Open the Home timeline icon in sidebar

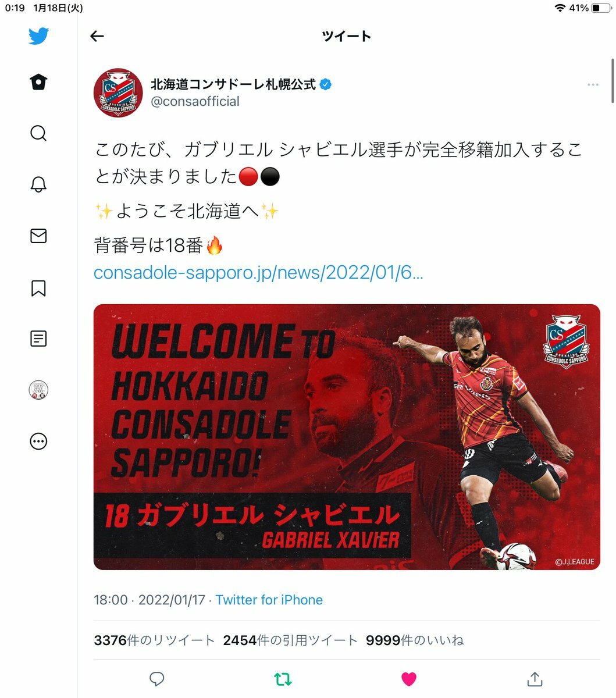coord(38,82)
